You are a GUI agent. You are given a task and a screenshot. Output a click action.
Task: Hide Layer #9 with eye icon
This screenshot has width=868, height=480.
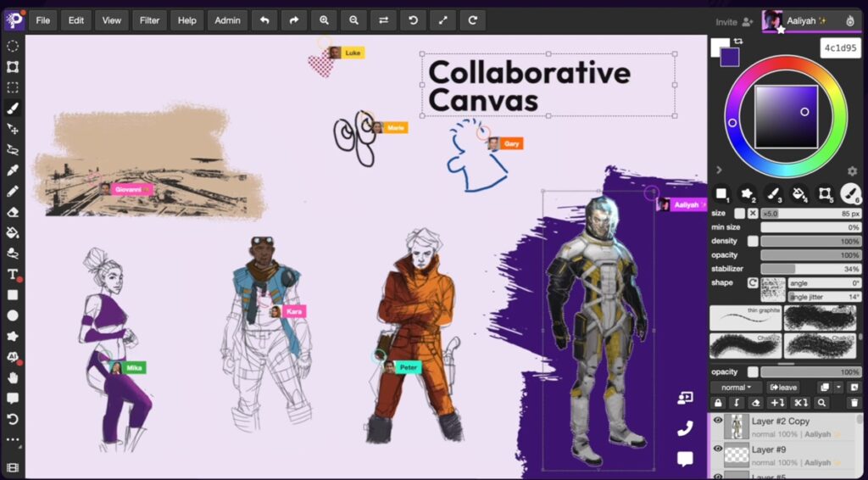tap(718, 449)
